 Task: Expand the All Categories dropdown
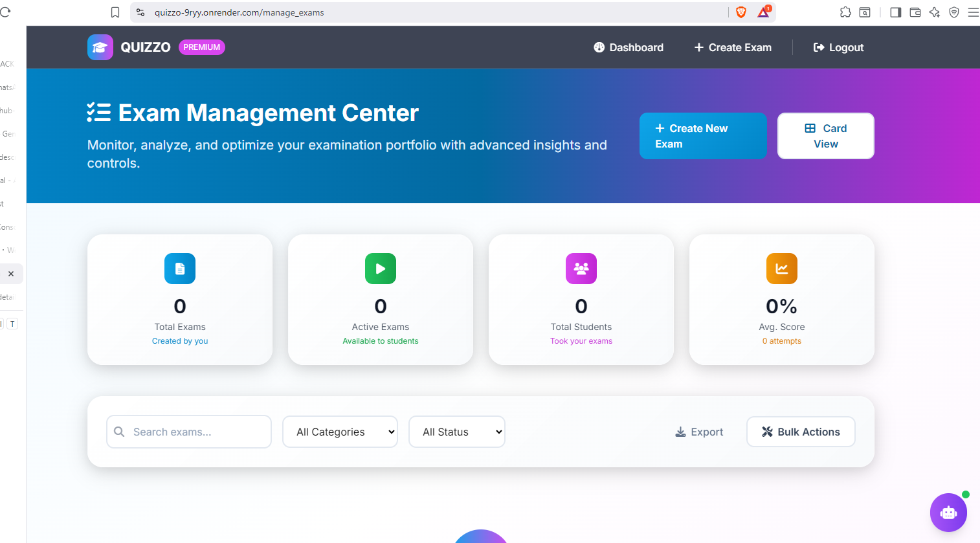[x=340, y=432]
